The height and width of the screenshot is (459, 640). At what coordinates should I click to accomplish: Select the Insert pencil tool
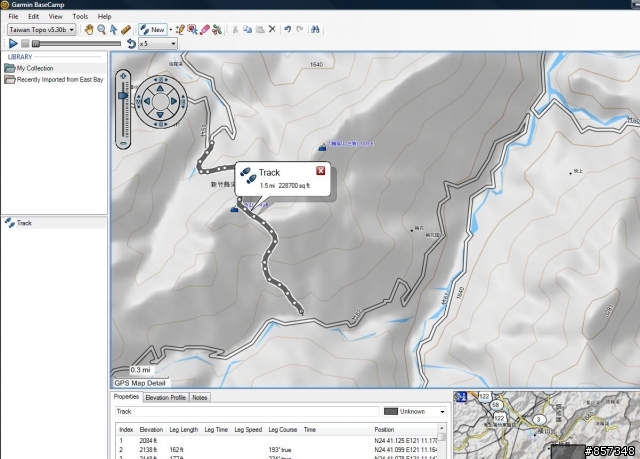pyautogui.click(x=180, y=29)
